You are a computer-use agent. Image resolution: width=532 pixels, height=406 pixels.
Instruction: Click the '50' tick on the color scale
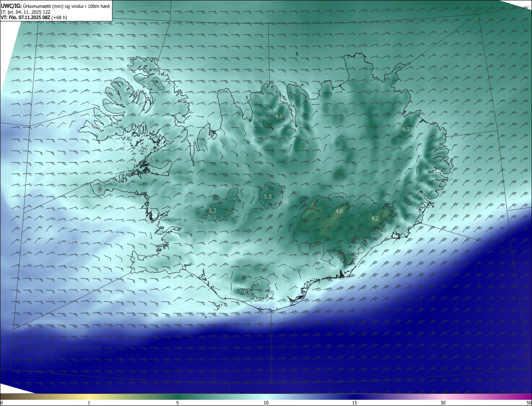pos(529,403)
